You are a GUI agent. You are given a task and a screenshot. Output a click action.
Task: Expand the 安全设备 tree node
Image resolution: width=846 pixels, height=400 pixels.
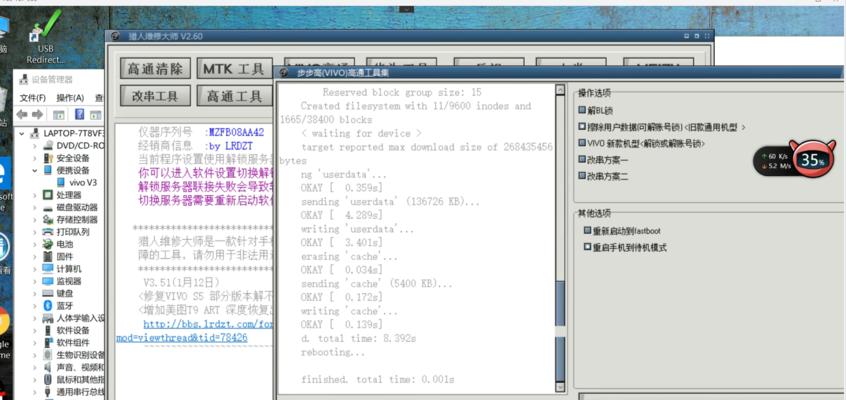[x=35, y=158]
